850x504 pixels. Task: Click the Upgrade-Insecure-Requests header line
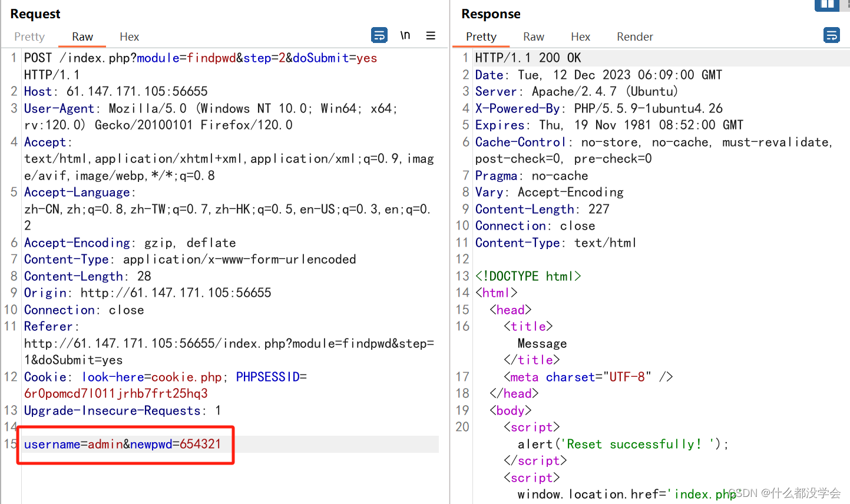tap(123, 410)
